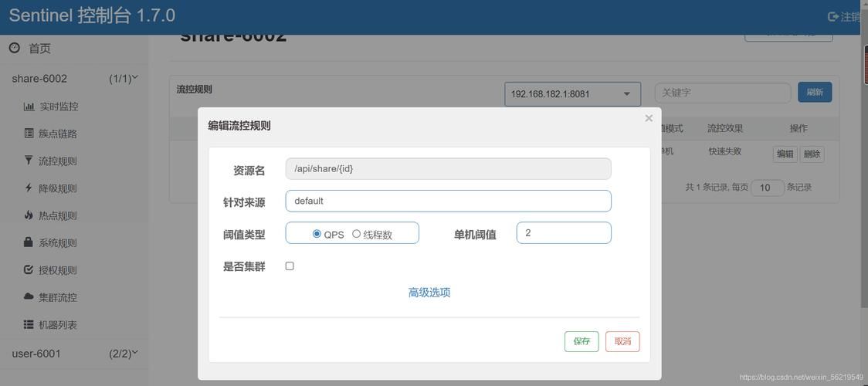
Task: Click the cloud icon for 集群流控
Action: (x=29, y=297)
